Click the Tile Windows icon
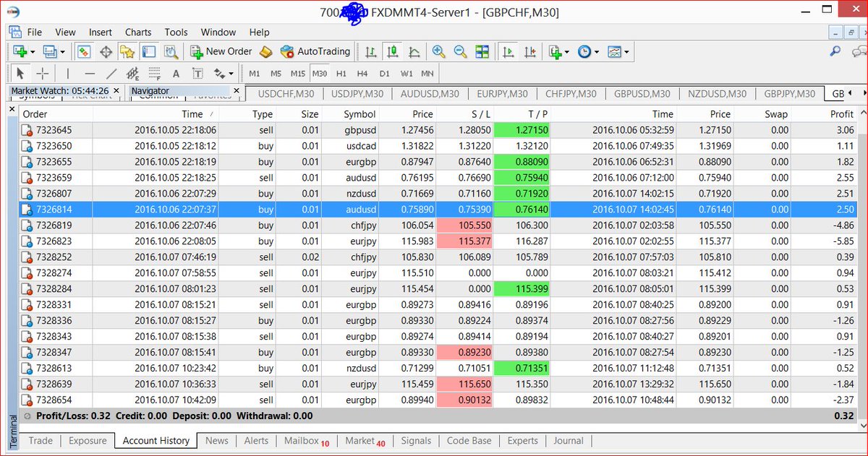 tap(484, 51)
